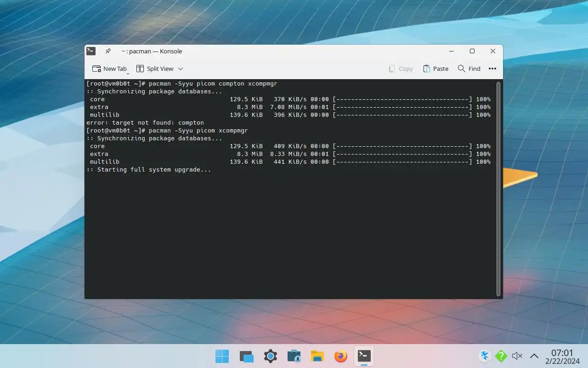The height and width of the screenshot is (368, 588).
Task: Click the multilib progress bar at 396 KiB/s
Action: (402, 115)
